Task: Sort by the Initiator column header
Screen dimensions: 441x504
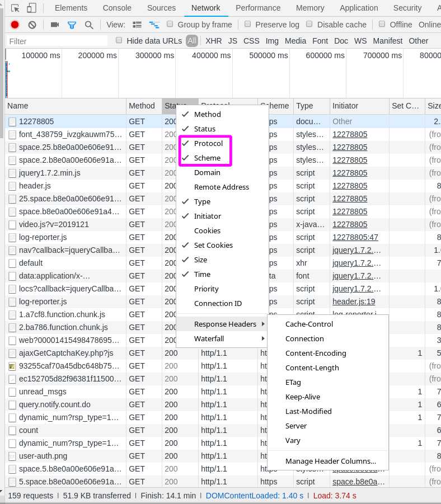Action: click(x=359, y=106)
